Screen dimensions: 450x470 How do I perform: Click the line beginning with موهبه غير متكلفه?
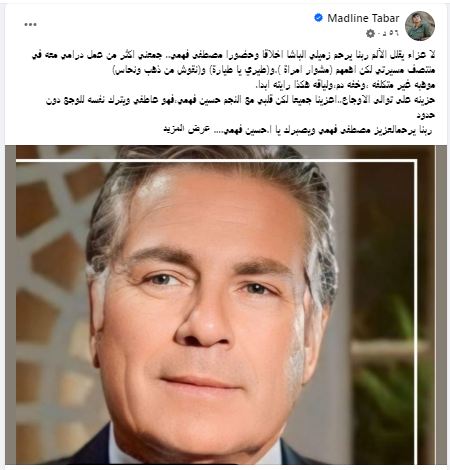[345, 85]
